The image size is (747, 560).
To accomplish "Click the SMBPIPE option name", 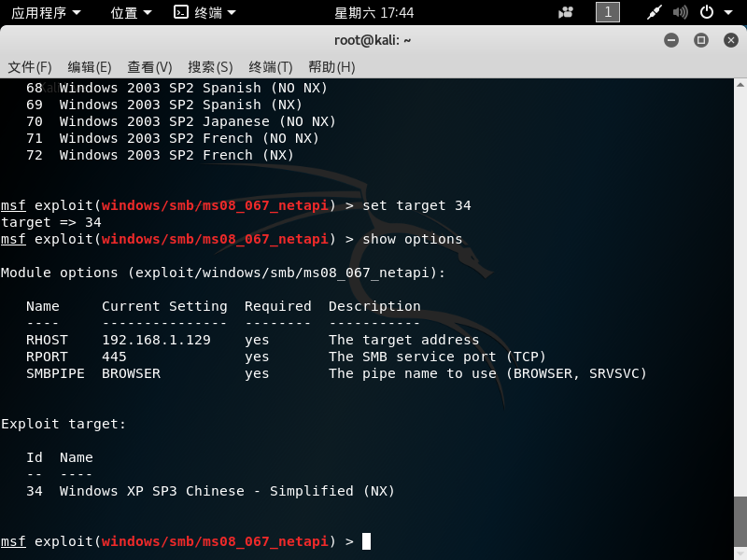I will tap(55, 373).
